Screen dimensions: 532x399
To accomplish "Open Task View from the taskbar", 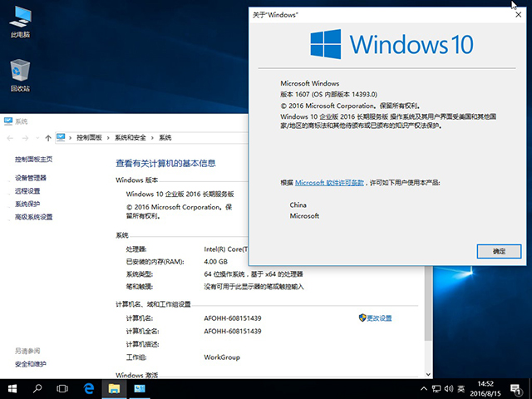I will click(62, 388).
